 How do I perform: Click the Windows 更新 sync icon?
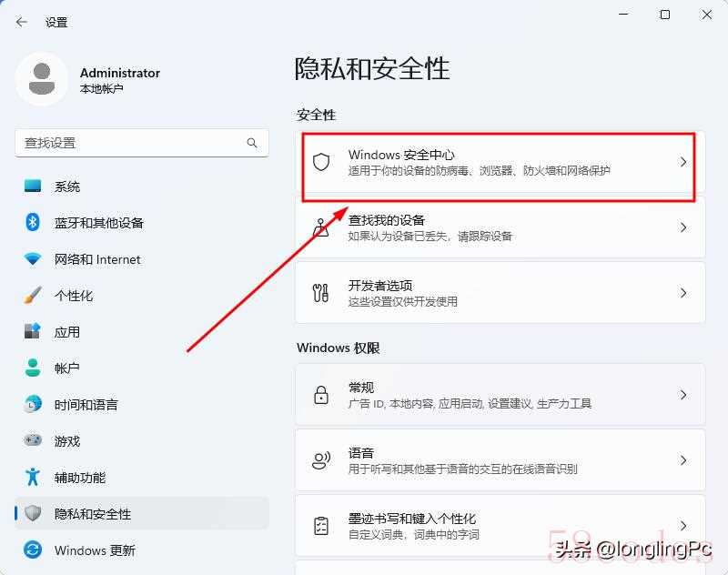33,550
